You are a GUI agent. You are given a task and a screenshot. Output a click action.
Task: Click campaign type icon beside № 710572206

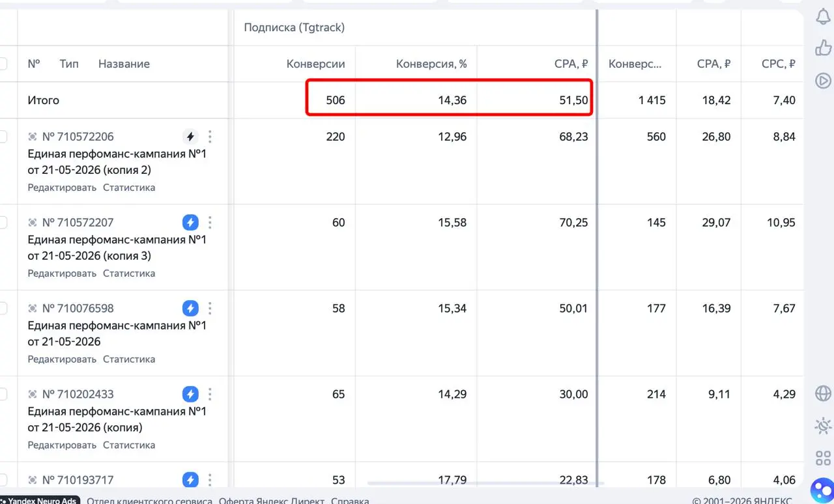(33, 137)
